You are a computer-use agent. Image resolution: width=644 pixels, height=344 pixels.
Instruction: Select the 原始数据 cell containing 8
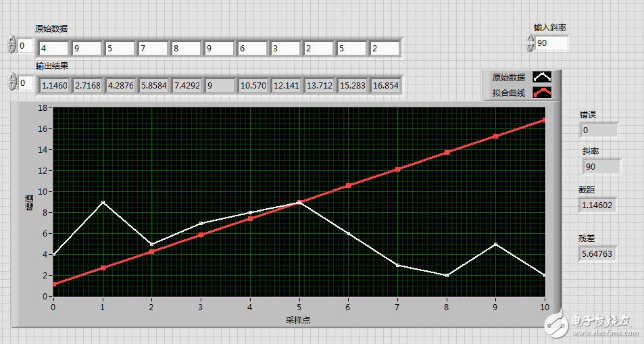(x=186, y=49)
